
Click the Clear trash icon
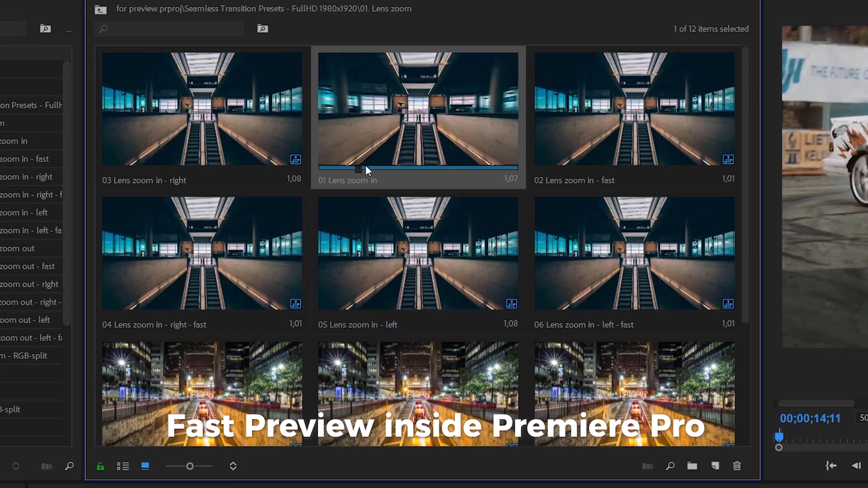(x=737, y=466)
